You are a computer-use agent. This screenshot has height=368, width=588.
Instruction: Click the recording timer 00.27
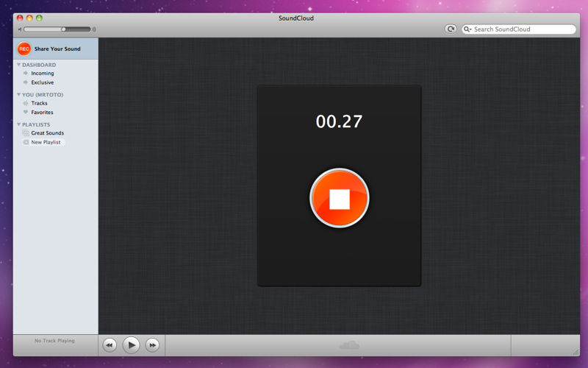click(339, 121)
